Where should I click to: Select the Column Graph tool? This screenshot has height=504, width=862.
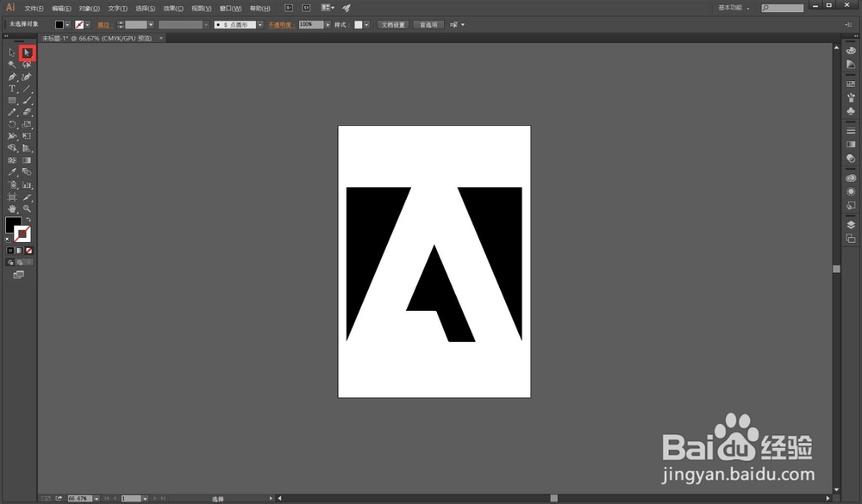click(27, 184)
